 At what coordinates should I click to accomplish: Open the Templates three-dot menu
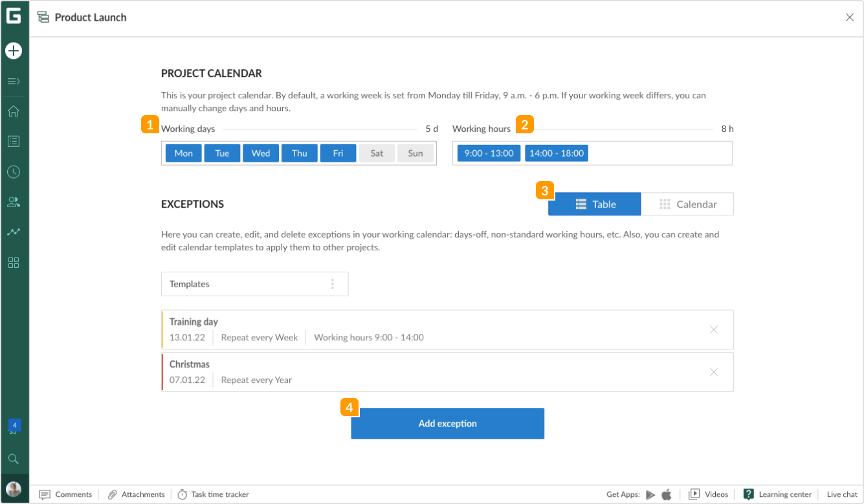[333, 284]
